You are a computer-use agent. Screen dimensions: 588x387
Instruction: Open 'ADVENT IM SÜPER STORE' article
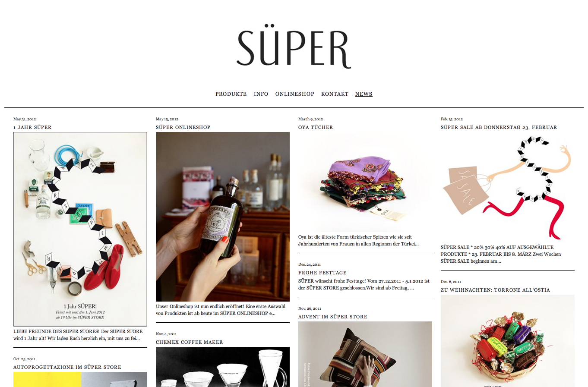point(333,317)
